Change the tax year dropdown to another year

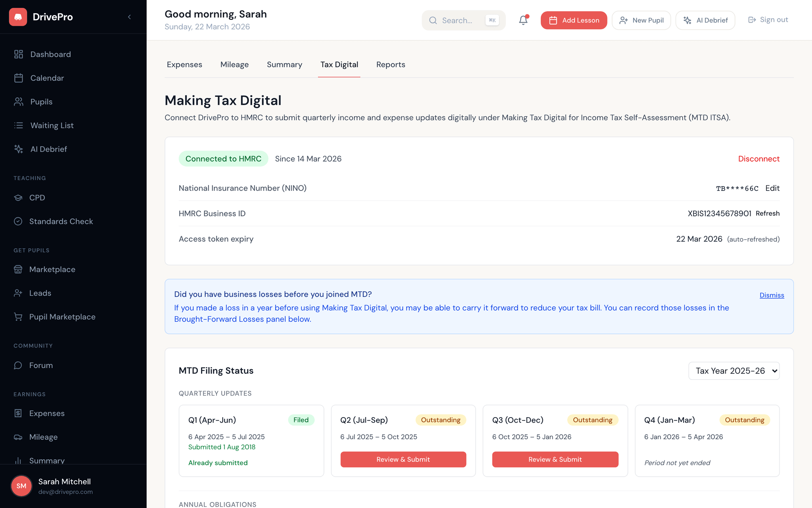[734, 371]
